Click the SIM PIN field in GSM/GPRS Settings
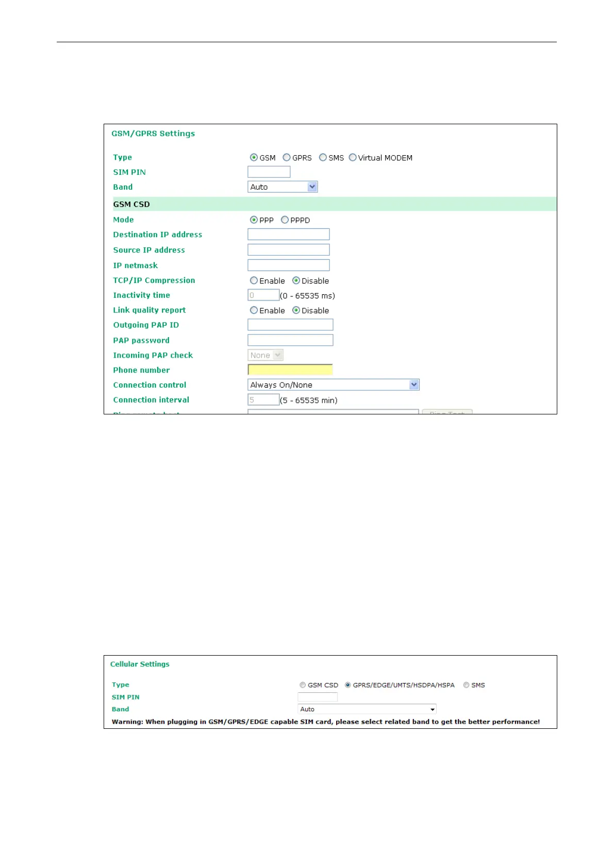 [x=269, y=172]
